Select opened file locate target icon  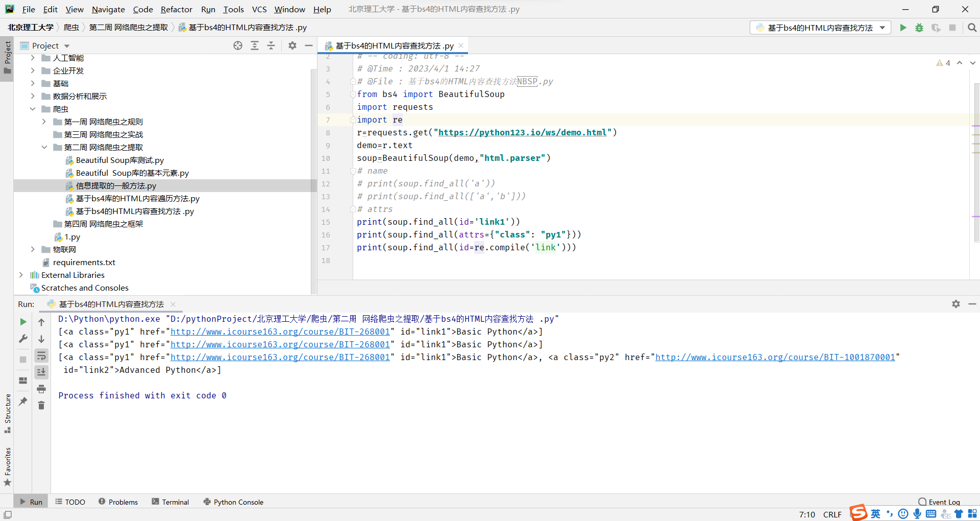pyautogui.click(x=238, y=45)
